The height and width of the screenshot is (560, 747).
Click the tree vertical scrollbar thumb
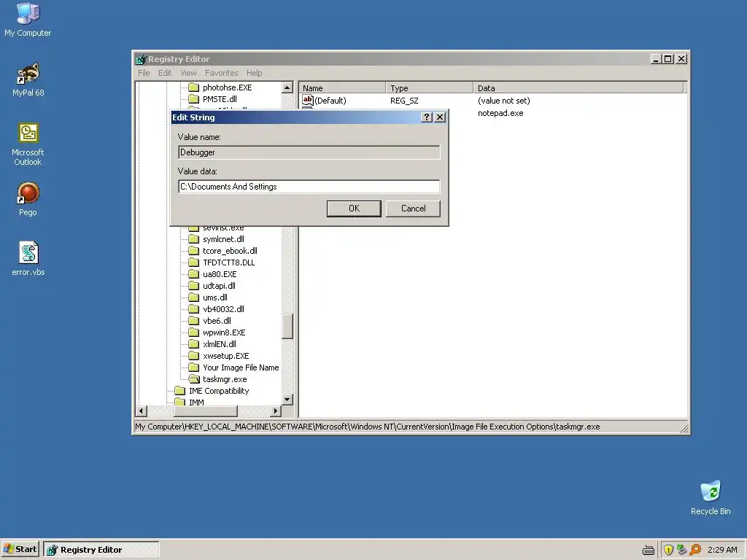coord(287,326)
